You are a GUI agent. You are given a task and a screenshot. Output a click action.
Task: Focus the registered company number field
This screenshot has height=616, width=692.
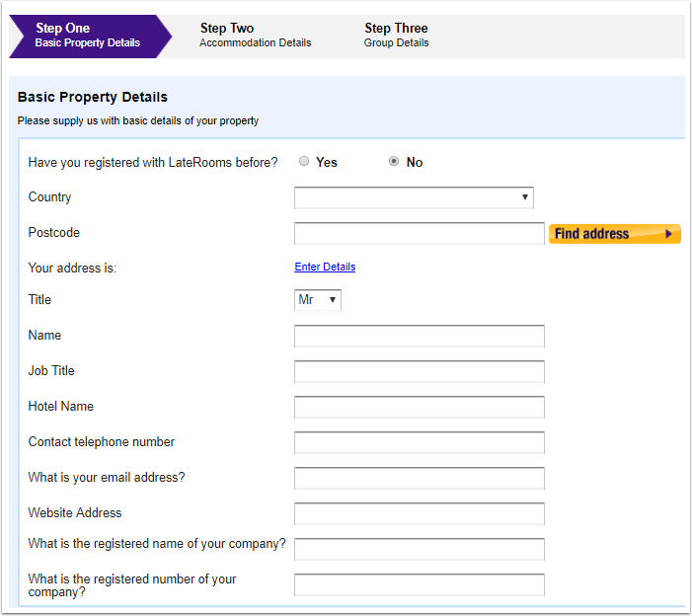pos(420,584)
